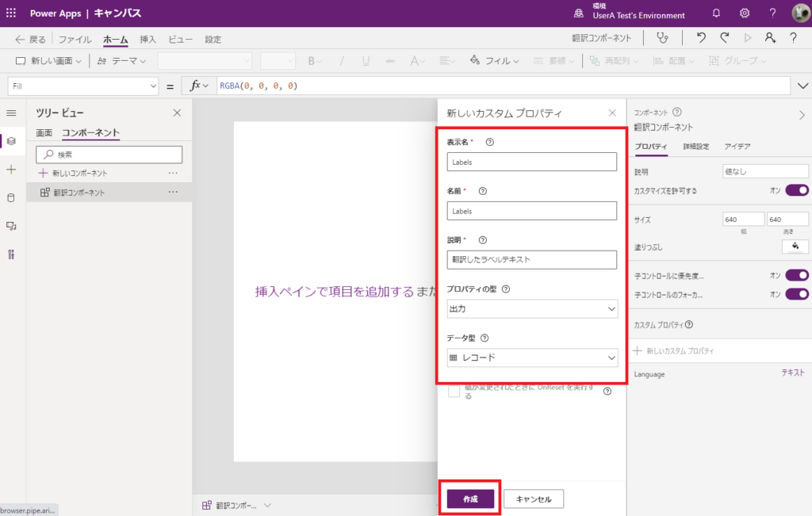This screenshot has width=812, height=516.
Task: Toggle 子コントロールに優先度 switch
Action: point(796,275)
